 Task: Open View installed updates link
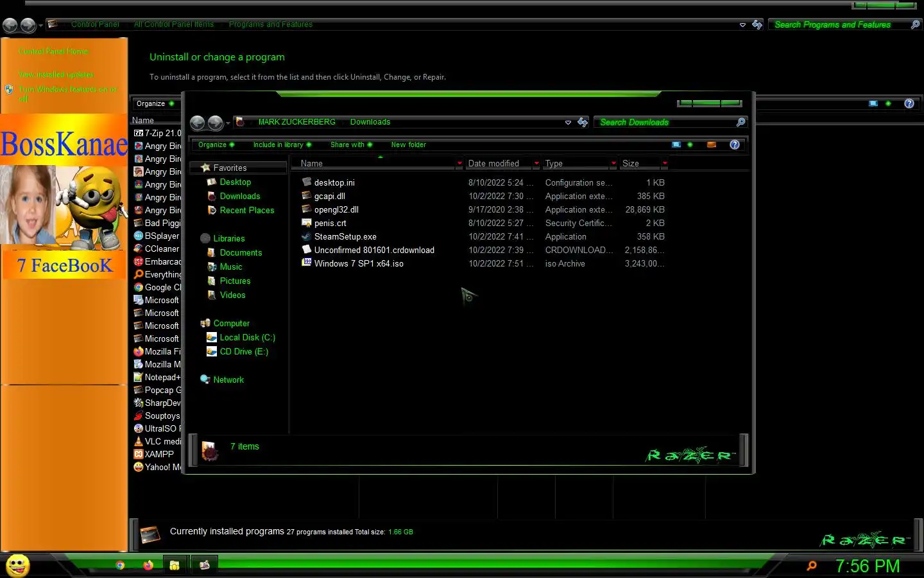[56, 74]
